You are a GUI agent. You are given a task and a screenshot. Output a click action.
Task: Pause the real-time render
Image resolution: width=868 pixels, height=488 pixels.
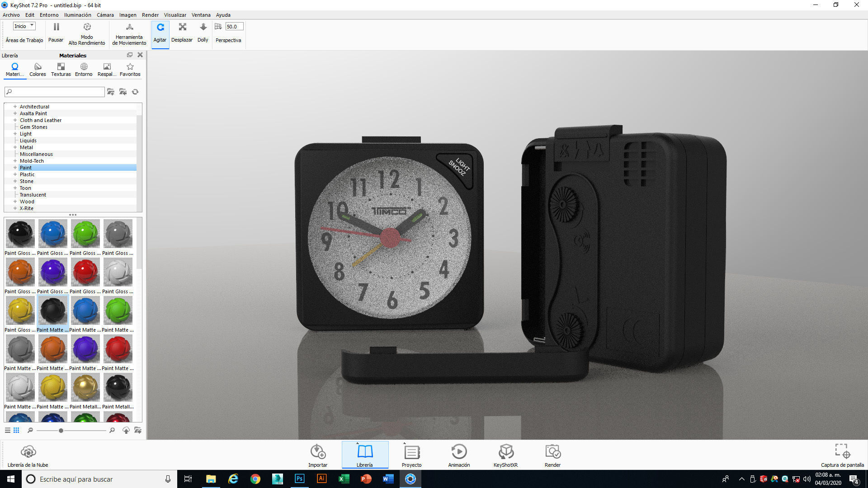[56, 33]
